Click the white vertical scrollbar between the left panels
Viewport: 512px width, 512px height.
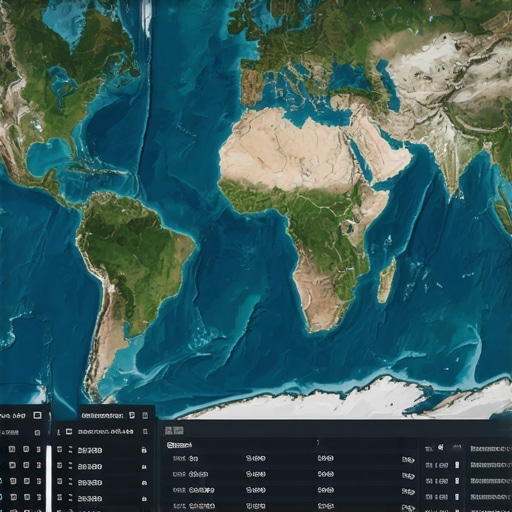[49, 478]
